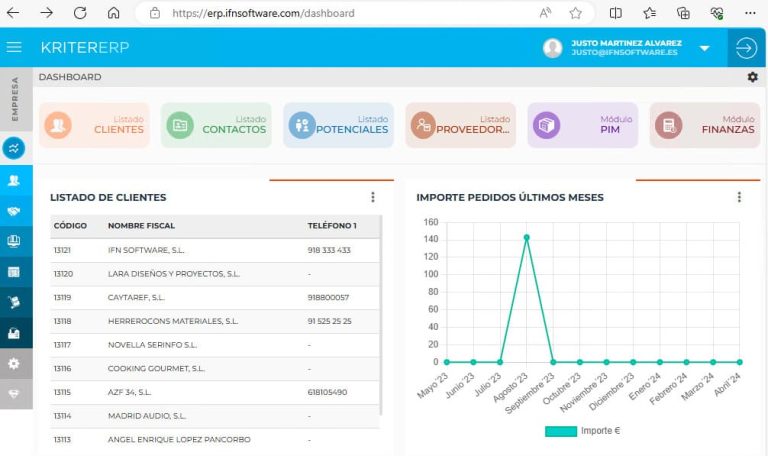This screenshot has width=768, height=456.
Task: Reload the browser page
Action: coord(80,13)
